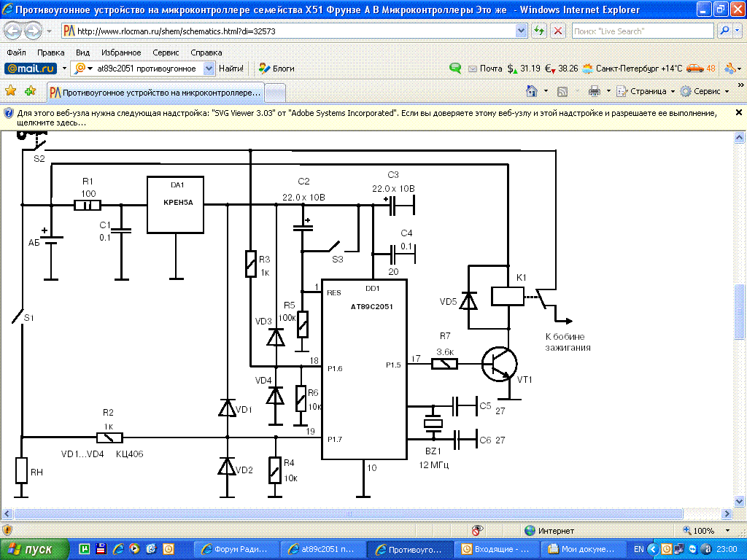Expand the address bar URL dropdown
The image size is (747, 560).
click(521, 31)
